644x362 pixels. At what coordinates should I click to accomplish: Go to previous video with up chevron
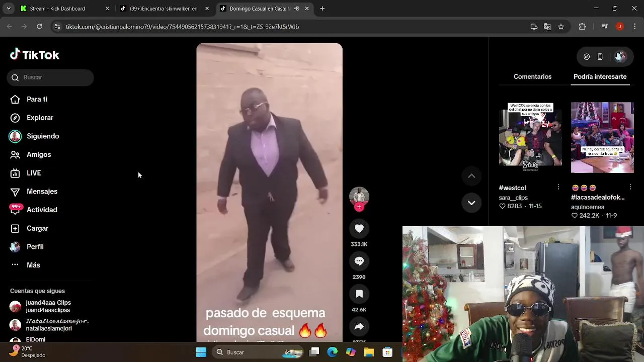[471, 176]
